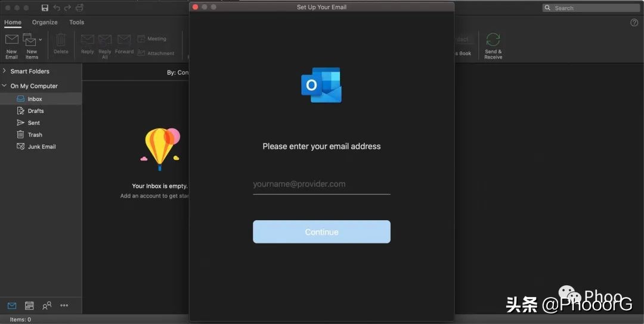
Task: Click the magnifier icon in Search box
Action: point(547,8)
